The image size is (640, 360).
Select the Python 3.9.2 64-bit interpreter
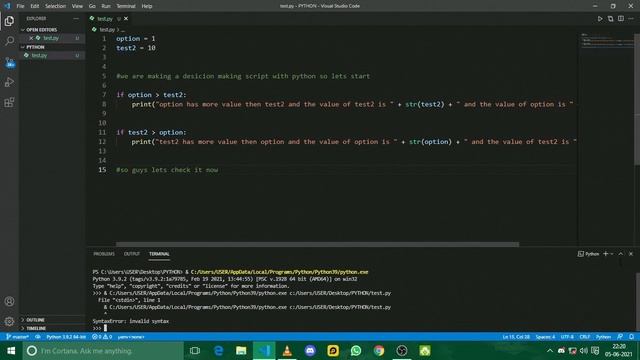click(x=66, y=337)
